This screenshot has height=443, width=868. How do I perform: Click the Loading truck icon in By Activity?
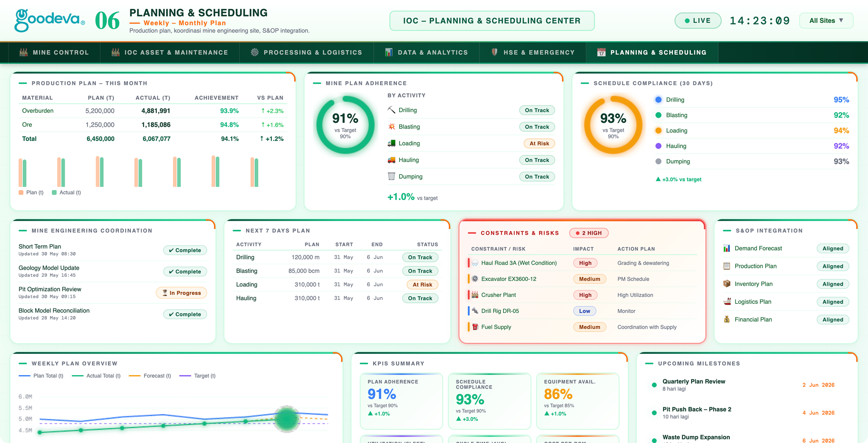(391, 143)
